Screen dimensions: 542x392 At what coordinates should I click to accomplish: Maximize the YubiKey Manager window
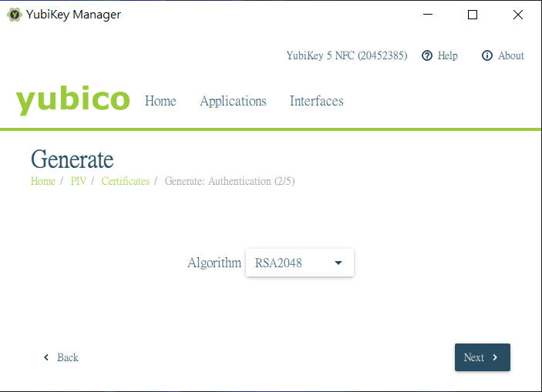tap(473, 15)
